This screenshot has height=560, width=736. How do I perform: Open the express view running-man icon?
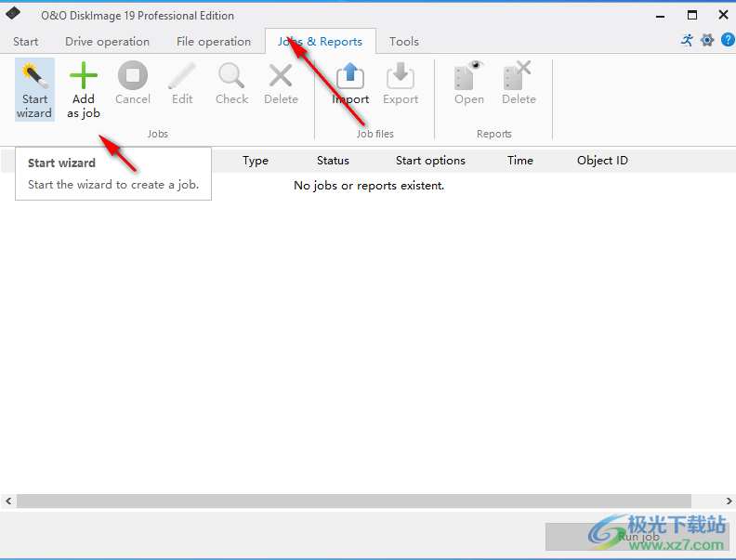click(687, 40)
